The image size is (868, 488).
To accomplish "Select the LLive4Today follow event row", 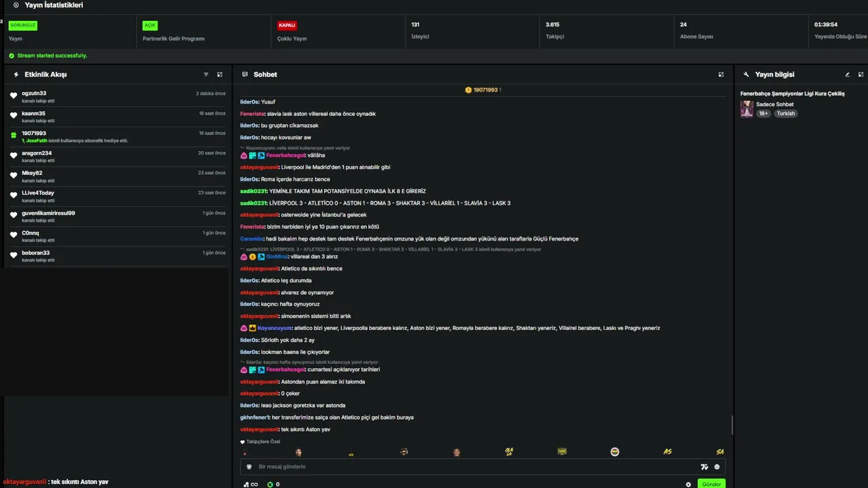I will 117,197.
